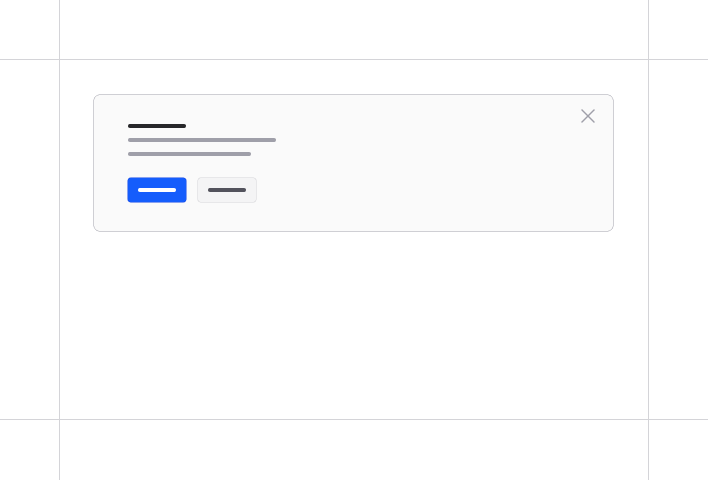Click the empty canvas area below the card
Screen dimensions: 708x480
coord(354,330)
